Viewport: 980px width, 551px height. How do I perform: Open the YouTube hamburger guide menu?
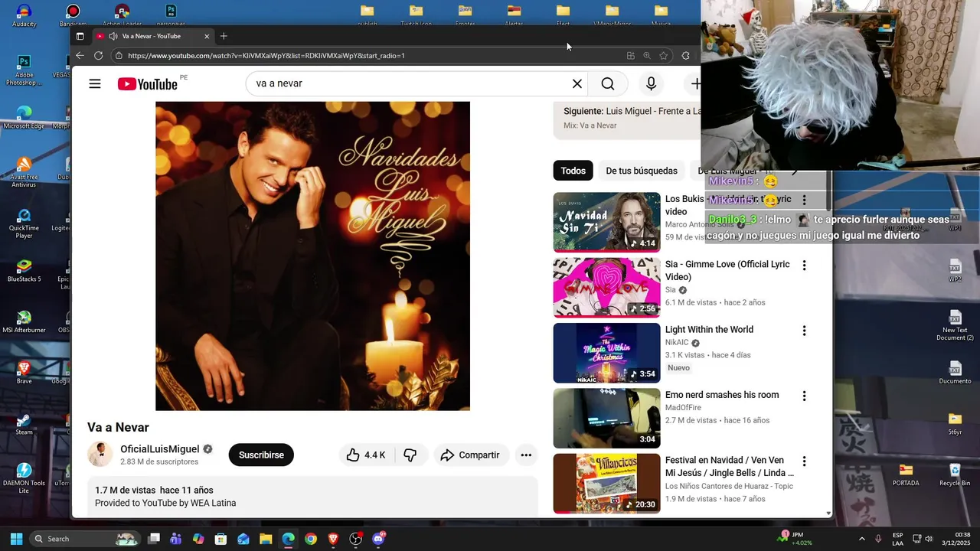[95, 83]
